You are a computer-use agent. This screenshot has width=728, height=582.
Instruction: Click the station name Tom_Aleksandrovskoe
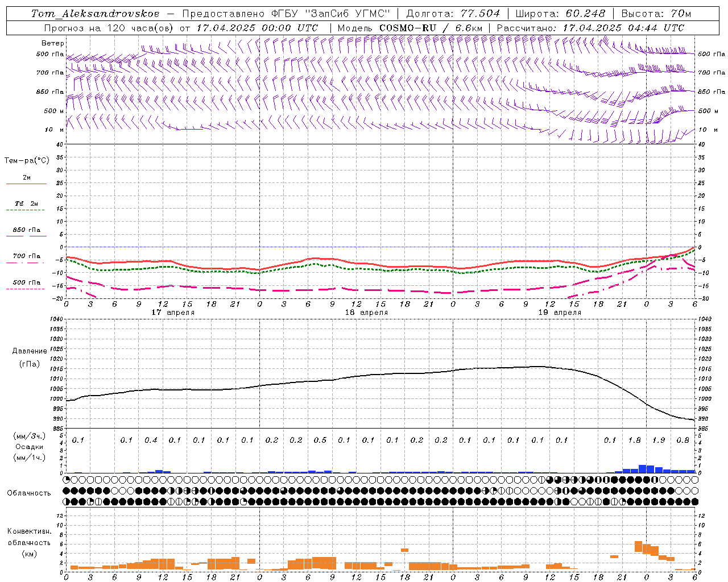click(95, 14)
